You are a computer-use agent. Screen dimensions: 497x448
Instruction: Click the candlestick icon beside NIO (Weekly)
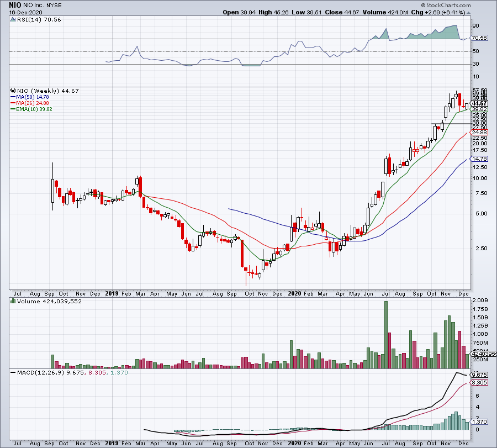[13, 91]
